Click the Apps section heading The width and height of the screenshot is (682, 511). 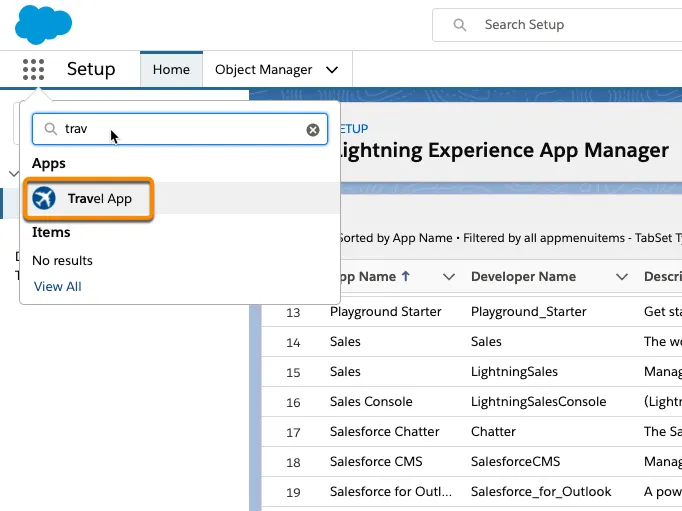[49, 164]
